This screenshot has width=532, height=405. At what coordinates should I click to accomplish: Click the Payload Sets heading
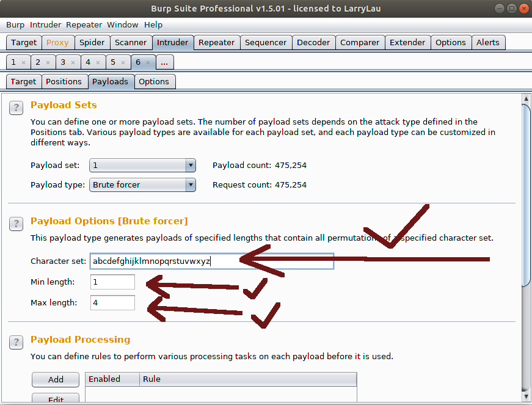tap(64, 105)
